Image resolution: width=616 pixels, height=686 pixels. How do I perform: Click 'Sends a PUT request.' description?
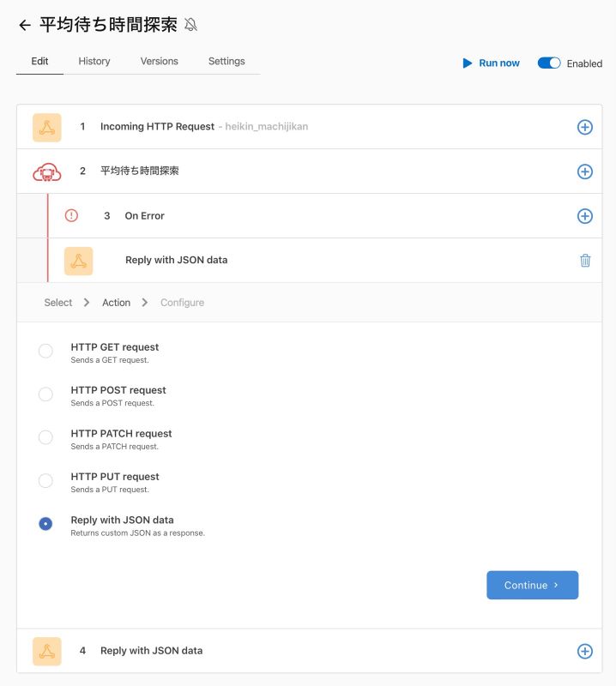(110, 490)
